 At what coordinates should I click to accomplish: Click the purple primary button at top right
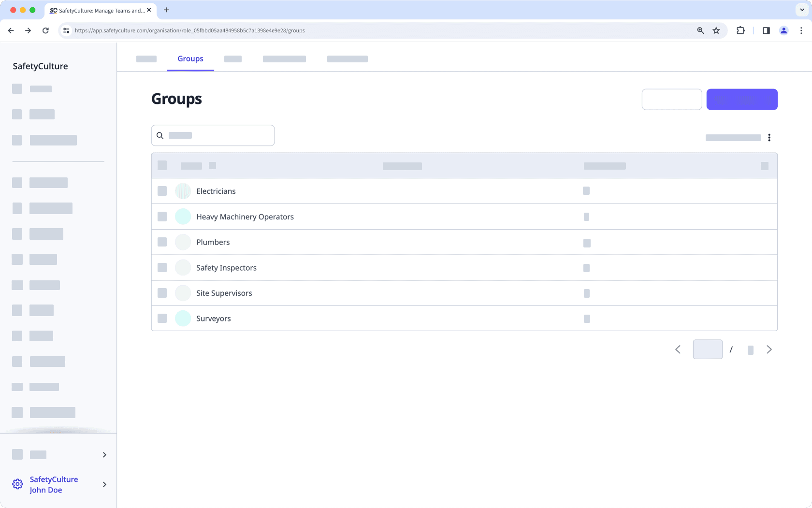[x=742, y=99]
